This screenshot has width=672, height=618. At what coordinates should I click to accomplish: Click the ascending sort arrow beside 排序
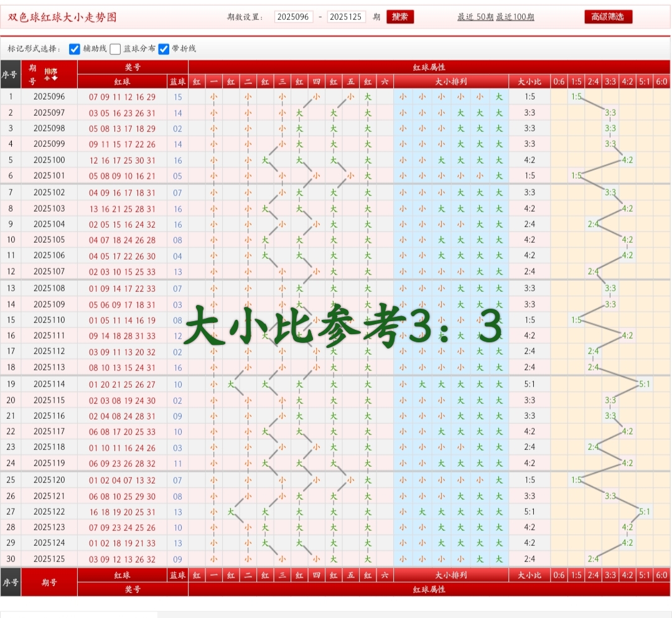47,78
